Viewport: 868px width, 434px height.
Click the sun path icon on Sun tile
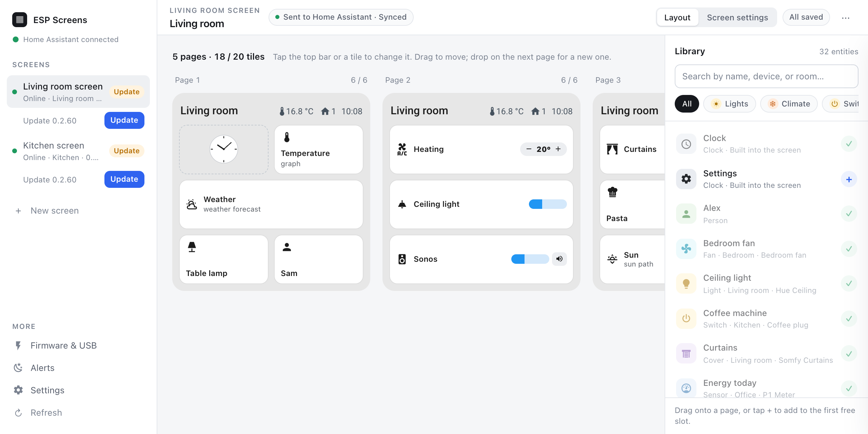(x=612, y=259)
